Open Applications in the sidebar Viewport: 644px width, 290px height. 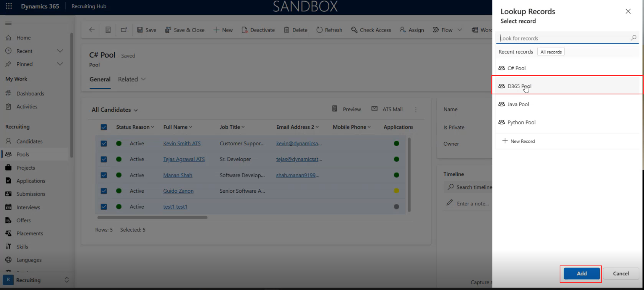click(x=31, y=181)
